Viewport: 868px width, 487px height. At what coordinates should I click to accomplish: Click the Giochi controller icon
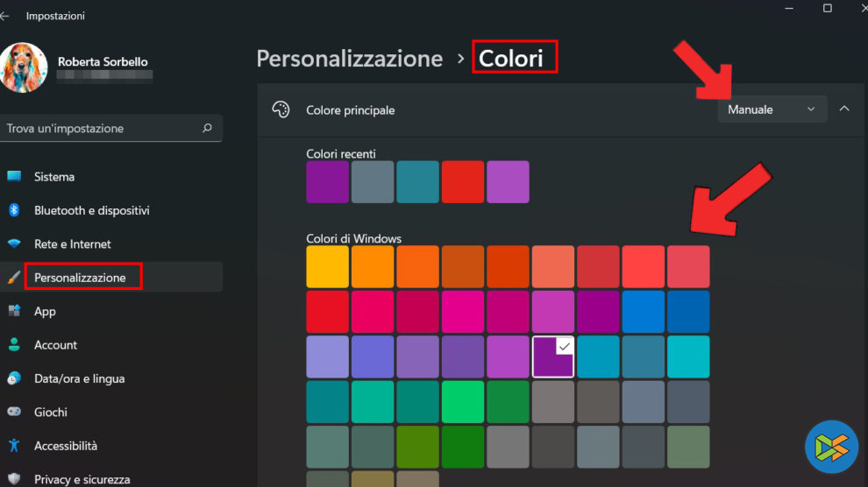point(14,412)
